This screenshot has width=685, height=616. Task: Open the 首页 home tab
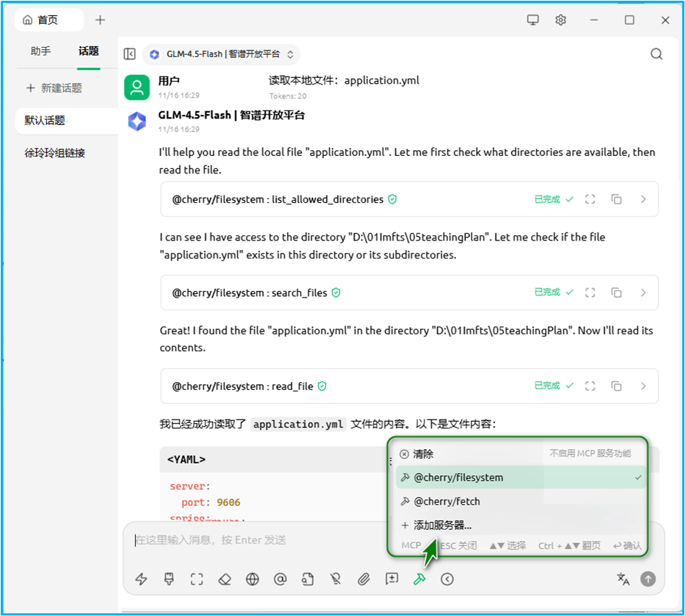click(x=49, y=20)
